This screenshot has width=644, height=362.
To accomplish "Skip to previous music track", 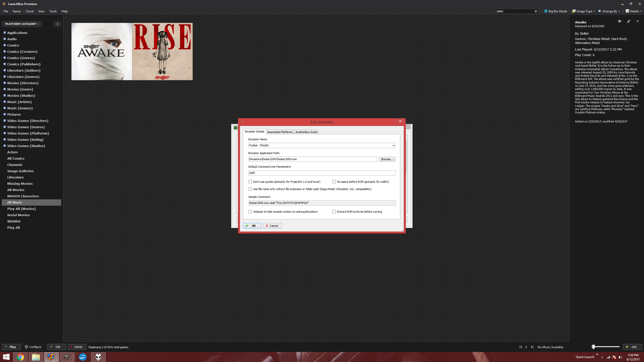I will click(520, 347).
